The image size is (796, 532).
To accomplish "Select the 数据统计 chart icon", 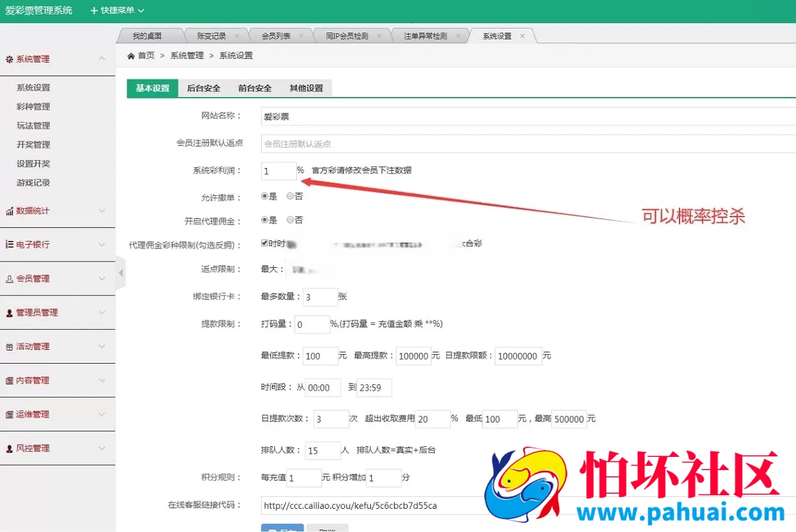I will (x=11, y=211).
